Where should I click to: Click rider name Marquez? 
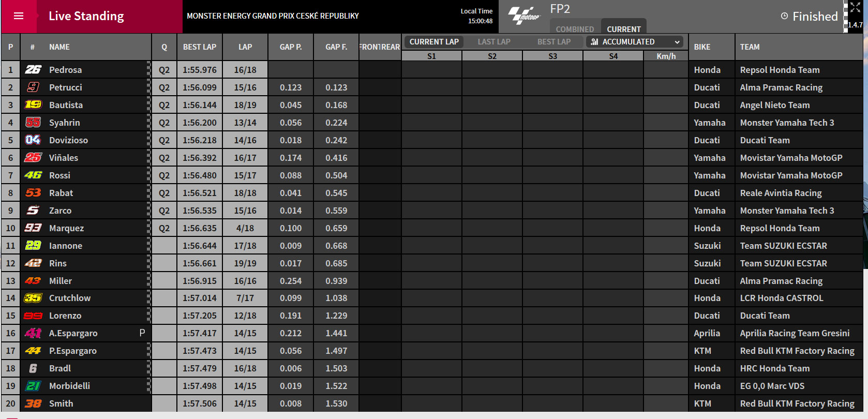pos(66,228)
